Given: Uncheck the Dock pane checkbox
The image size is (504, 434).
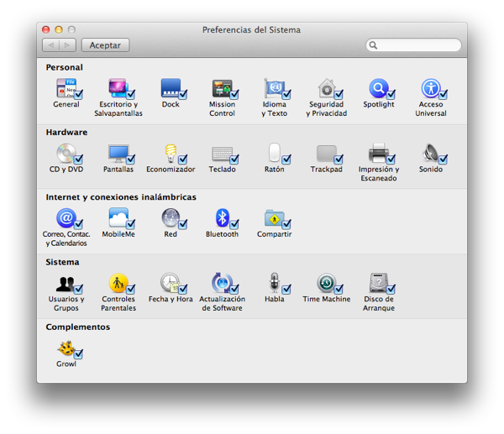Looking at the screenshot, I should pyautogui.click(x=183, y=95).
